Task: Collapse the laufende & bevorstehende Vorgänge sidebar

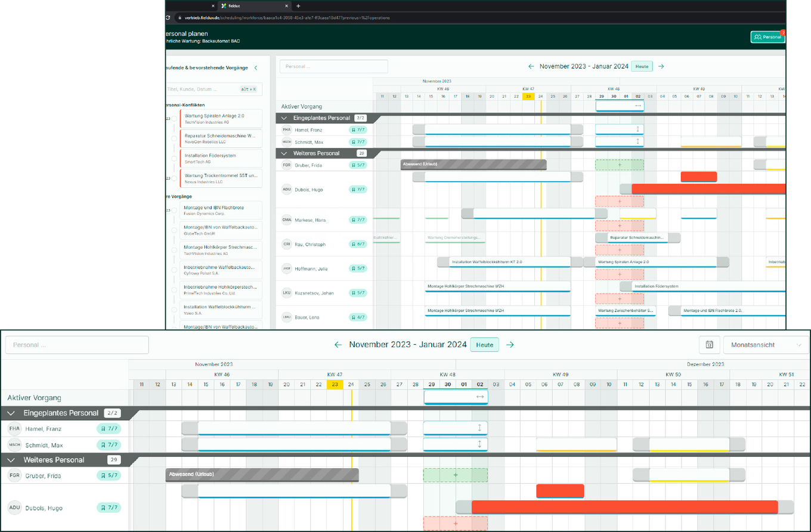Action: (x=256, y=68)
